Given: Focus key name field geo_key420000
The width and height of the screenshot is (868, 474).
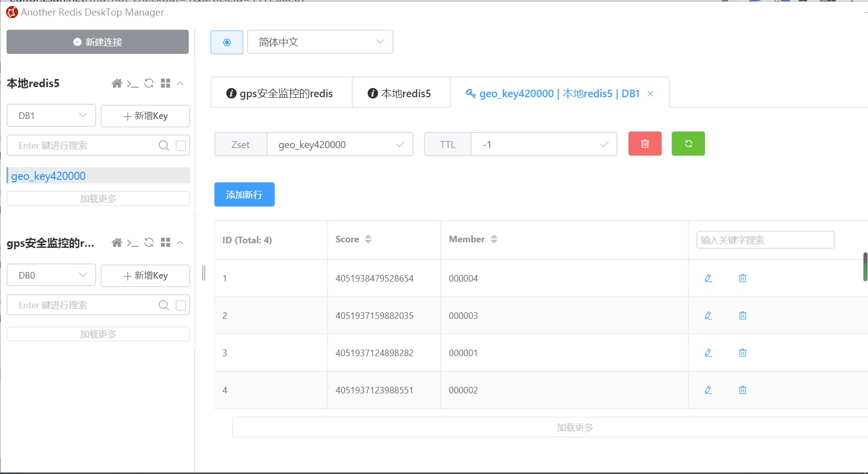Looking at the screenshot, I should [x=340, y=145].
